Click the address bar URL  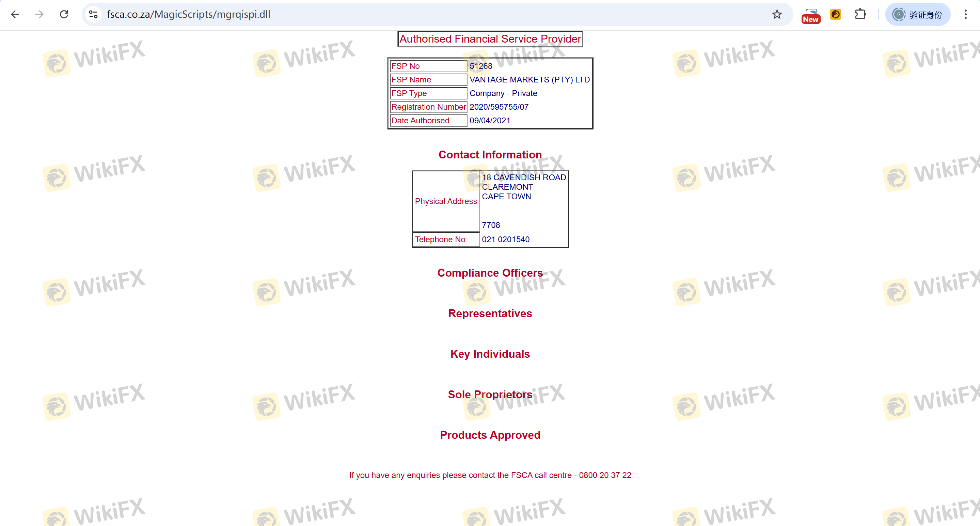[x=188, y=14]
